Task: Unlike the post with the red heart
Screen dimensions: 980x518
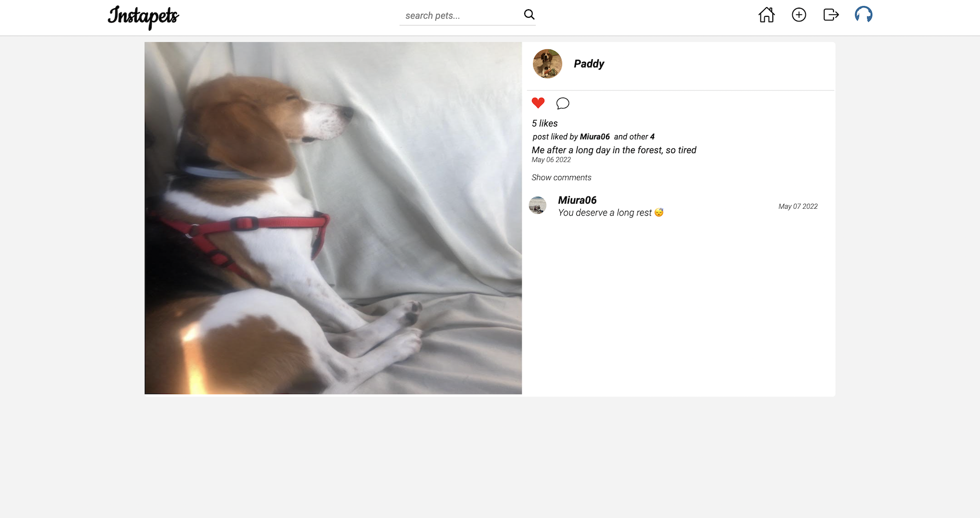Action: point(538,103)
